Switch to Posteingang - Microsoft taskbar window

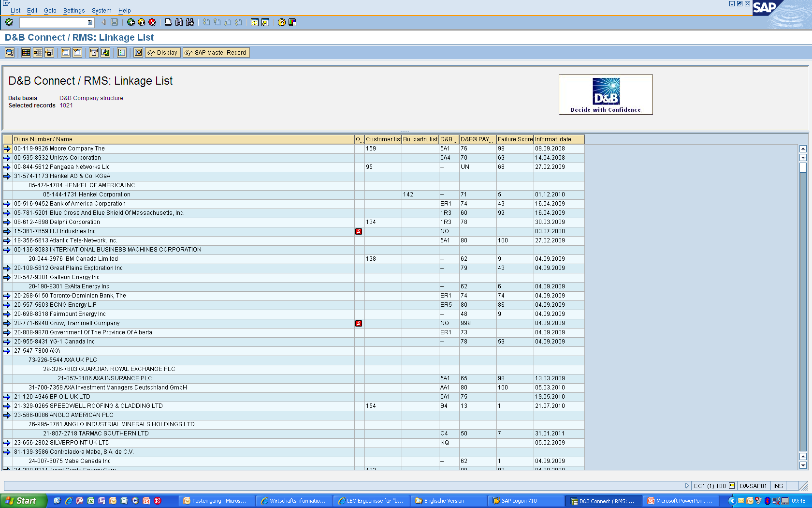[216, 501]
